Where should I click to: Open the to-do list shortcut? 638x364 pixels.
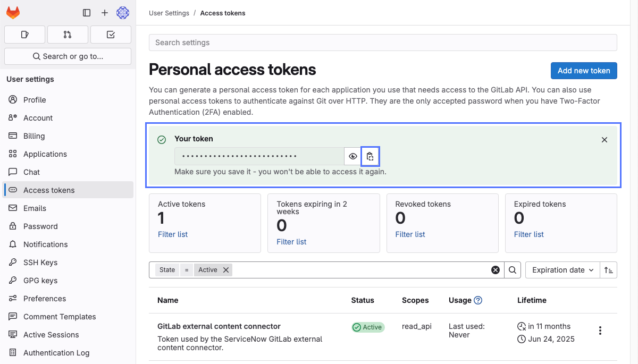tap(111, 35)
